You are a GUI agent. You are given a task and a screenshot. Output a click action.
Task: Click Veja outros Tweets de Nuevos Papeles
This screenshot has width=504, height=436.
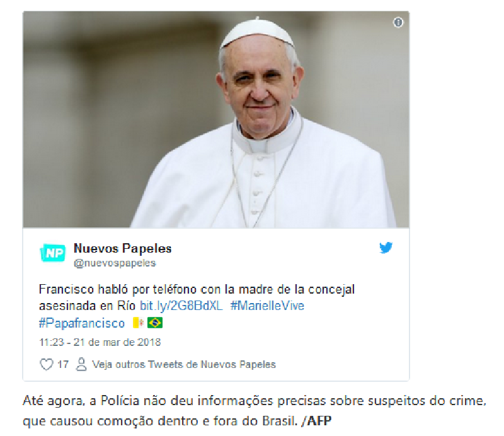click(x=184, y=365)
